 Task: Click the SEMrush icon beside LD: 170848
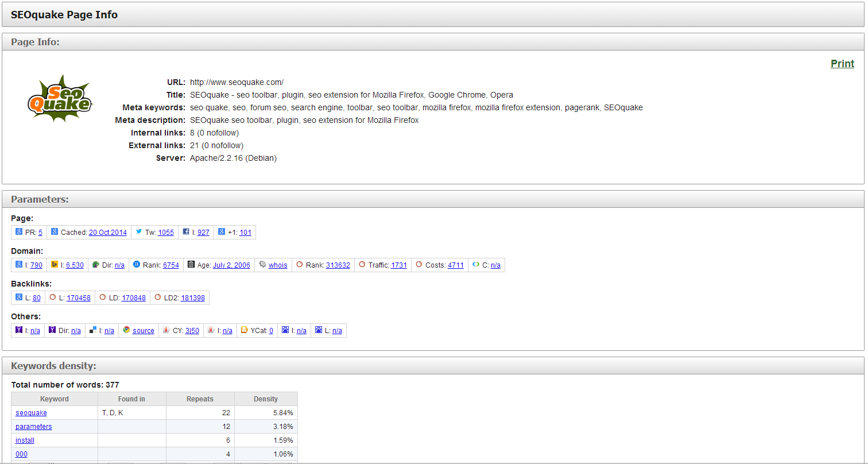(103, 297)
